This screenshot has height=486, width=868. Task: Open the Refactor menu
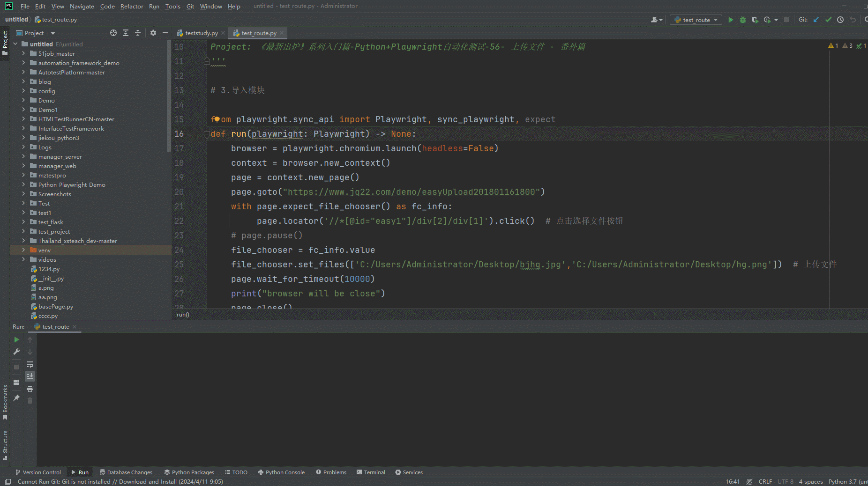[132, 6]
